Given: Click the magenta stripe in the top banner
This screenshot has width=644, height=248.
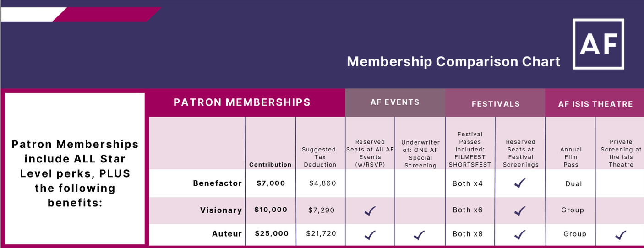Looking at the screenshot, I should pos(108,15).
